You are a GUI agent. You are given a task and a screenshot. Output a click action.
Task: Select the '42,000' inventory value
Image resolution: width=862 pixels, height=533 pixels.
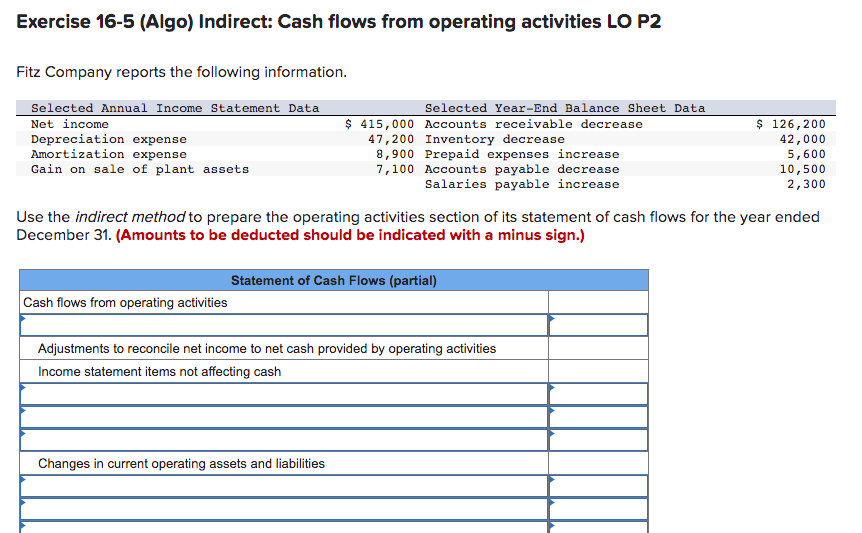(803, 140)
